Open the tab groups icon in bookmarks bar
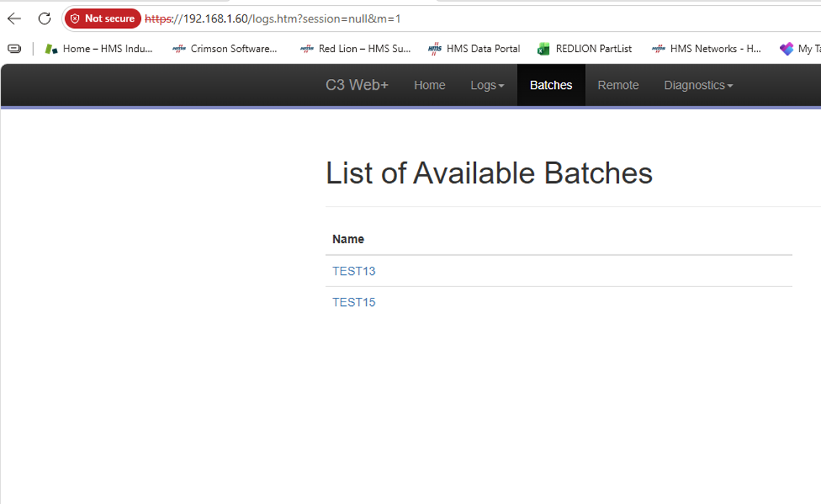The width and height of the screenshot is (821, 504). 14,48
